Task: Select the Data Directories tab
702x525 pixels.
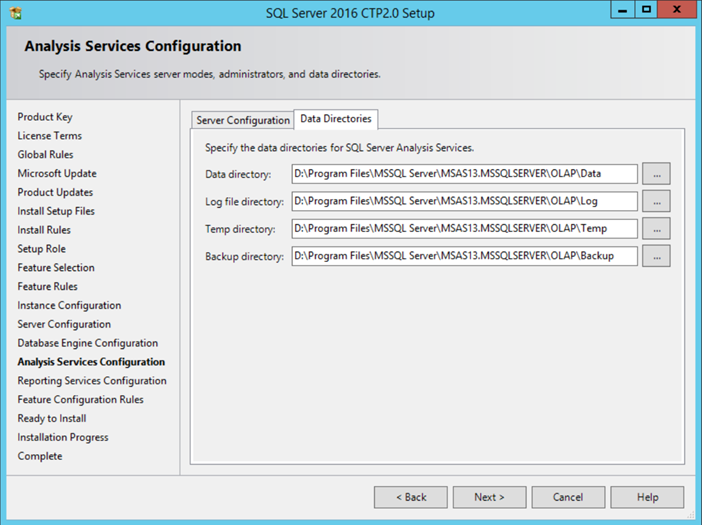Action: point(336,119)
